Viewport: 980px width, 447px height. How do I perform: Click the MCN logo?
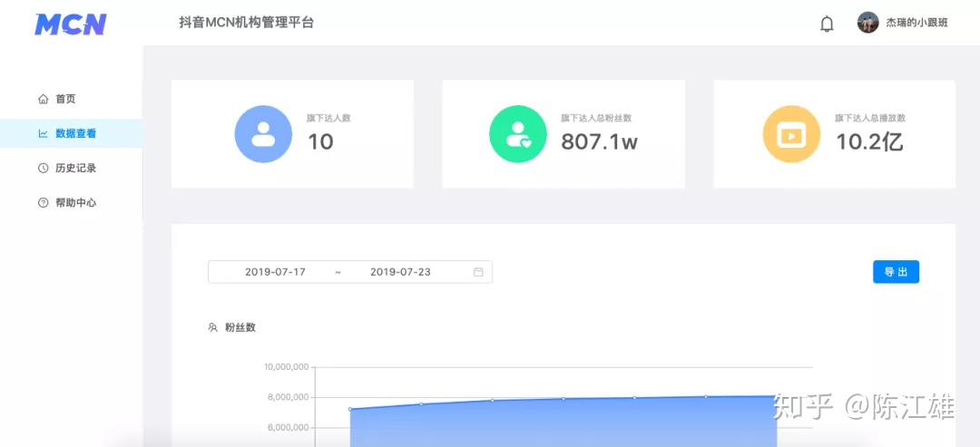[x=71, y=24]
